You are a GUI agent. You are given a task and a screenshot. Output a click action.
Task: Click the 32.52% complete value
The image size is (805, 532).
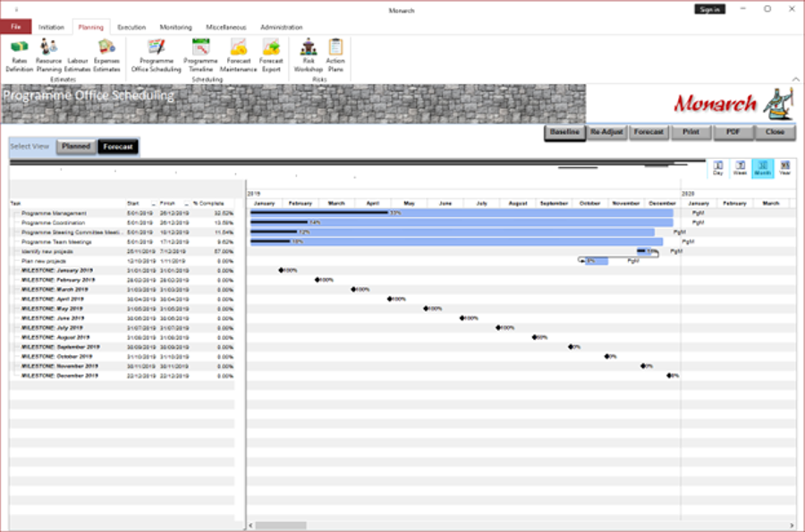225,213
